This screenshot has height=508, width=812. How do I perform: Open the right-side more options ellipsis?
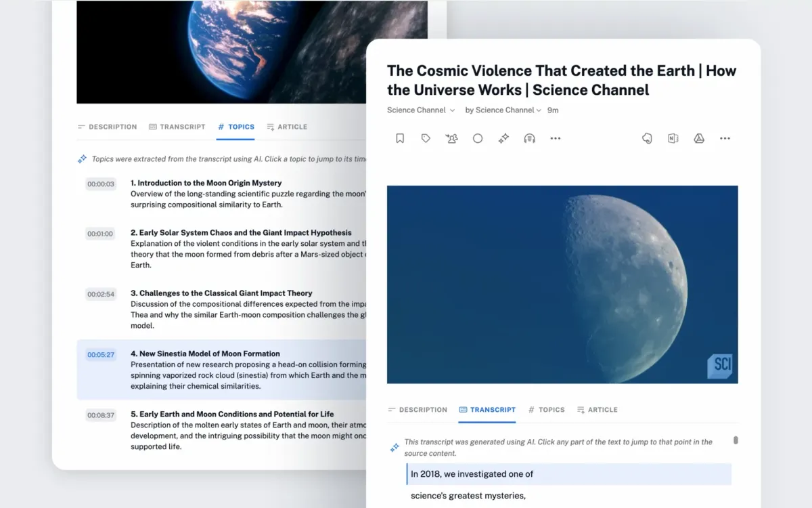click(x=725, y=138)
